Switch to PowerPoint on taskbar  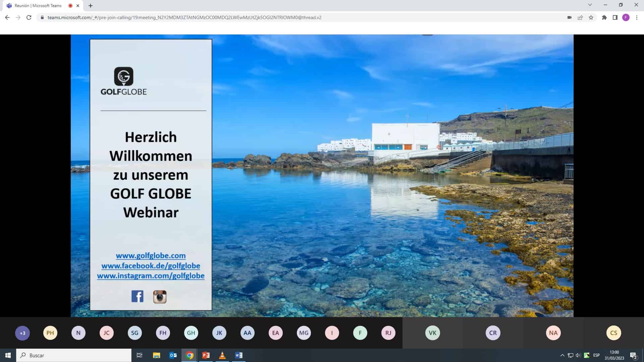tap(206, 355)
